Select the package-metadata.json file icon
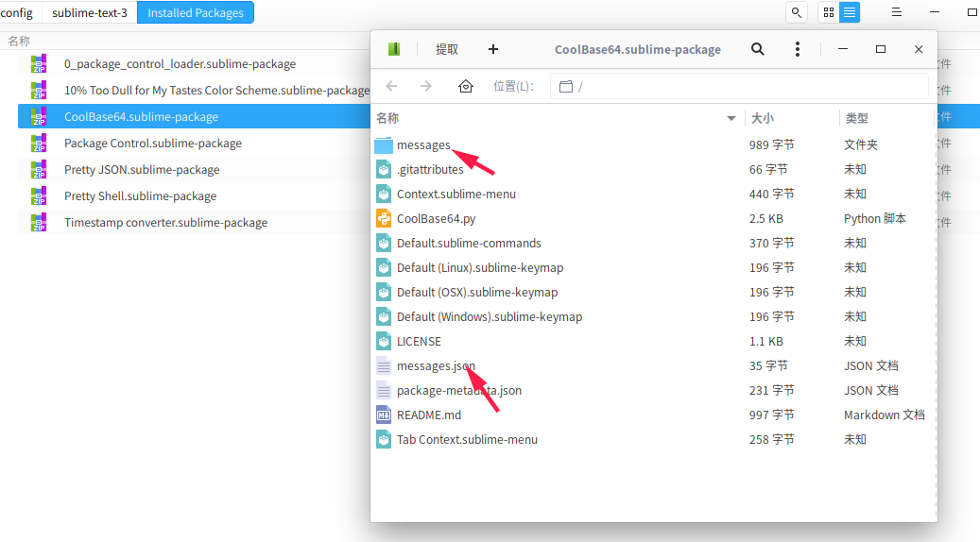Image resolution: width=980 pixels, height=542 pixels. coord(384,390)
